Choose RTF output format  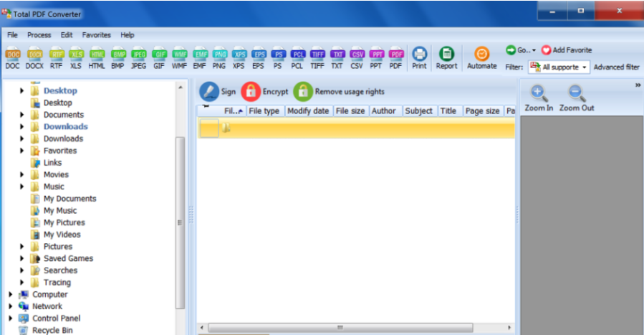(x=57, y=58)
